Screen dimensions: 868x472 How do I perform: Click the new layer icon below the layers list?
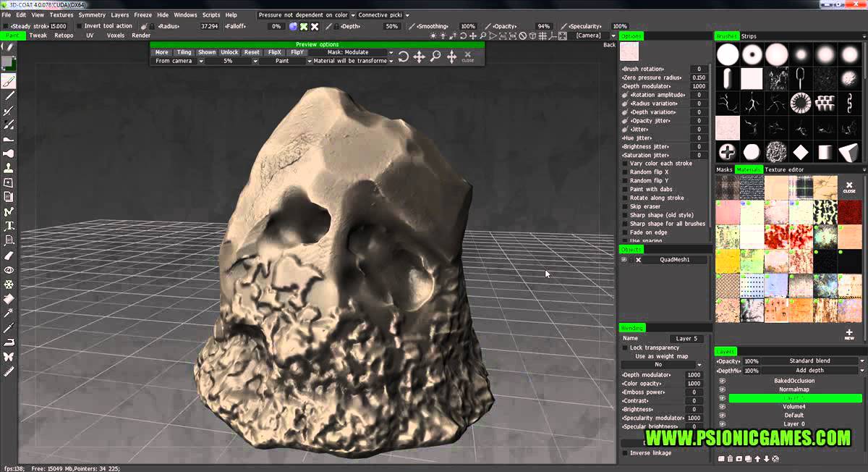pyautogui.click(x=721, y=458)
